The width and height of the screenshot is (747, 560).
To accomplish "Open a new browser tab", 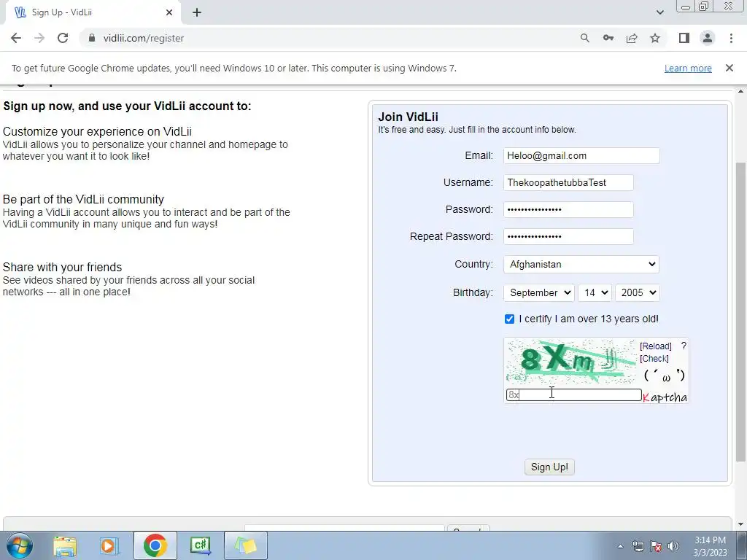I will pyautogui.click(x=197, y=13).
